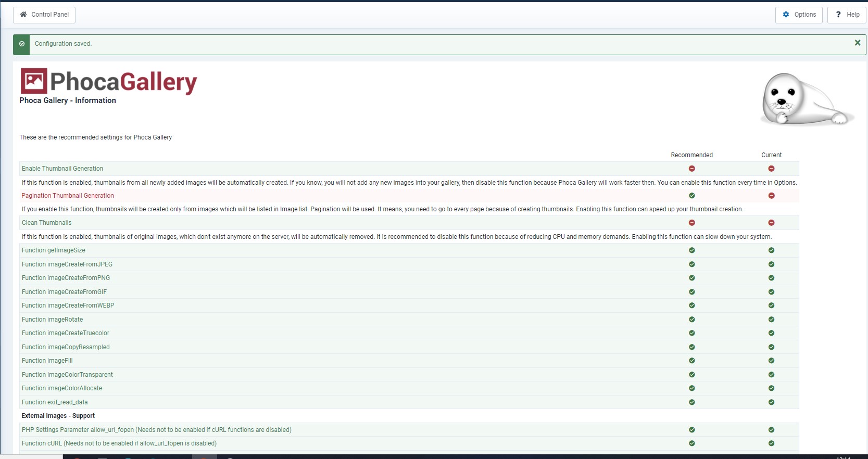This screenshot has width=868, height=459.
Task: Click recommended check icon for imageColorTransparent
Action: [692, 375]
